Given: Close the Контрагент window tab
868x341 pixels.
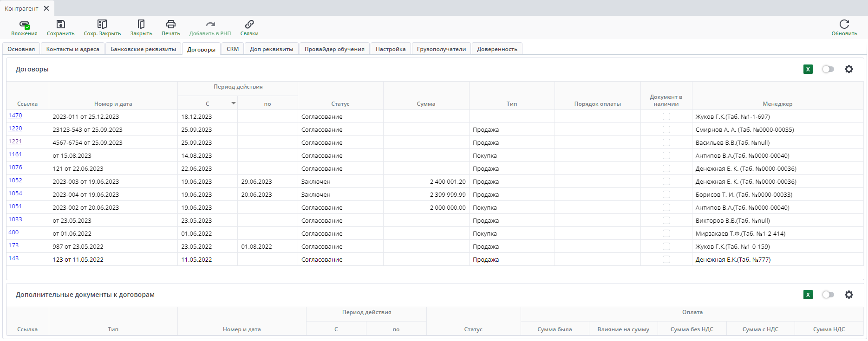Looking at the screenshot, I should point(46,8).
